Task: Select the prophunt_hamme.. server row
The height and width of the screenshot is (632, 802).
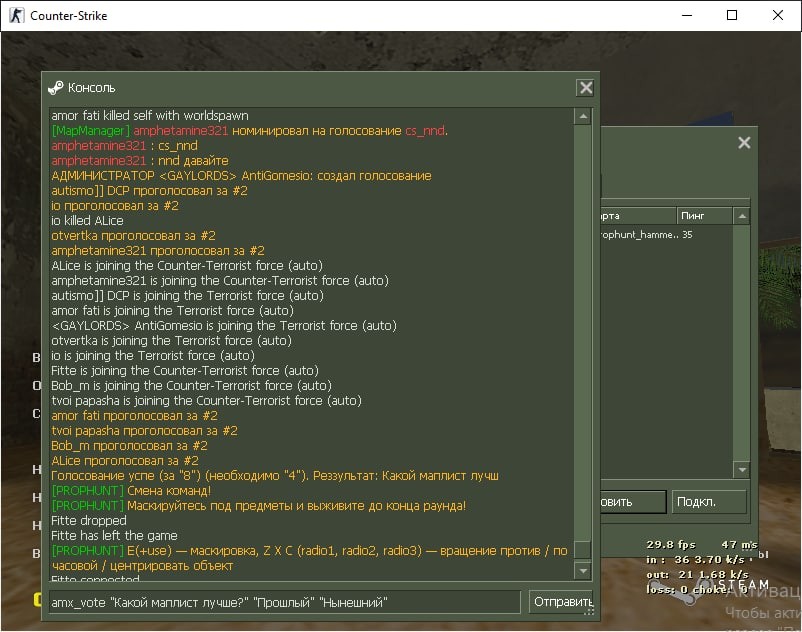Action: [666, 235]
